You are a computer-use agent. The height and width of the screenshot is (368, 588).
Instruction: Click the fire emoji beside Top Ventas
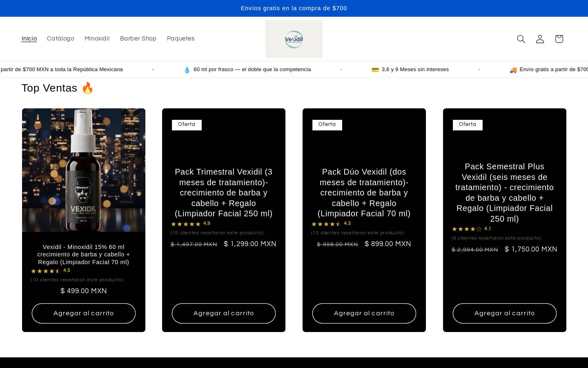88,88
